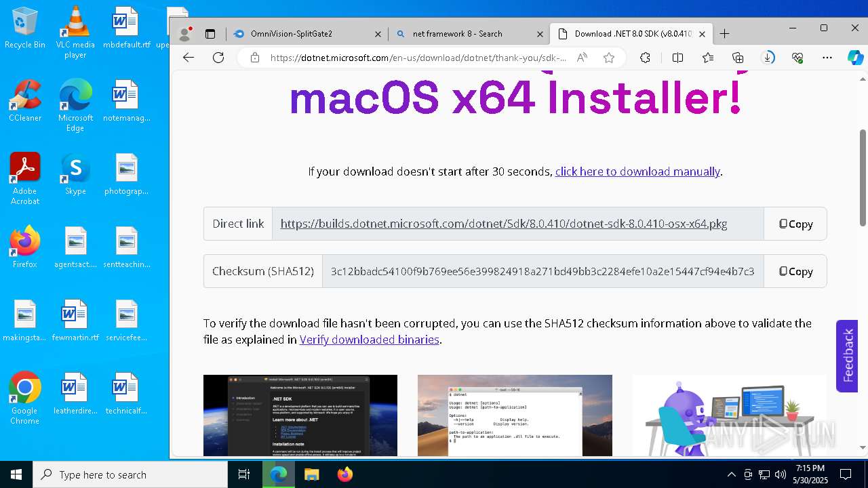The width and height of the screenshot is (868, 488).
Task: Close the Download .NET 8.0 SDK tab
Action: click(x=702, y=34)
